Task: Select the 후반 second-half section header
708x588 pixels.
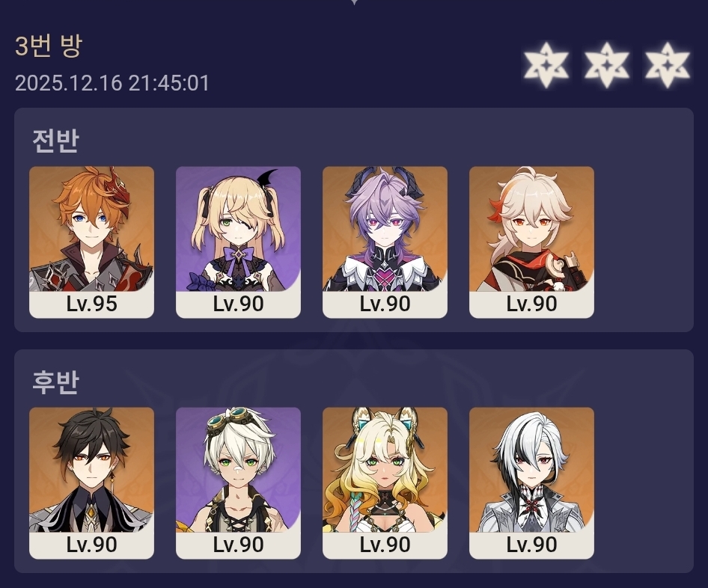Action: tap(56, 382)
